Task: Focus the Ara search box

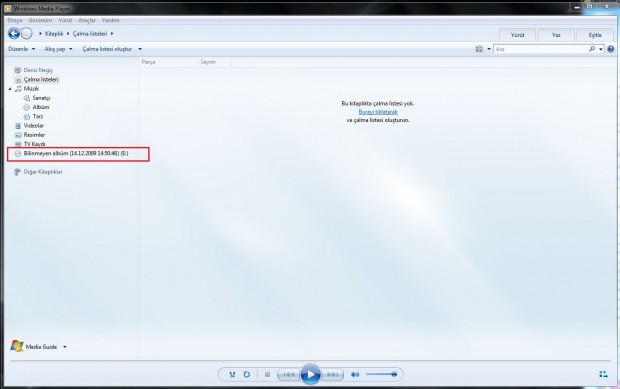Action: (541, 49)
